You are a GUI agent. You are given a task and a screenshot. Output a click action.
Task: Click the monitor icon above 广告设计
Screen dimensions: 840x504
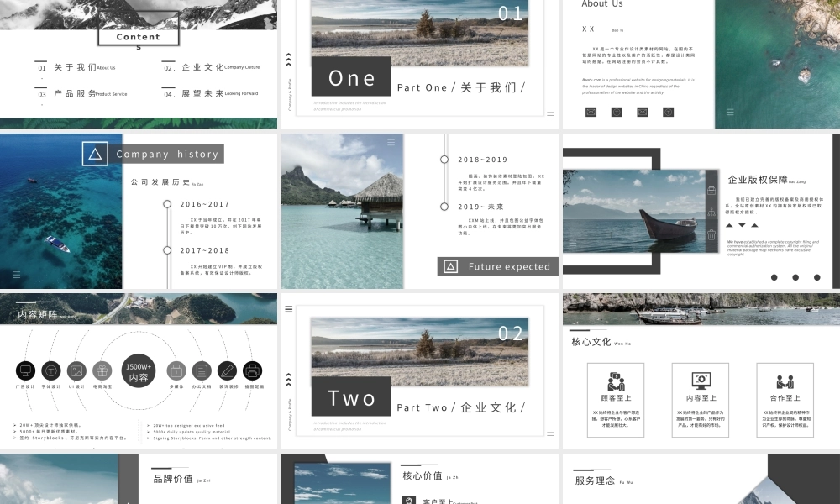[x=25, y=370]
